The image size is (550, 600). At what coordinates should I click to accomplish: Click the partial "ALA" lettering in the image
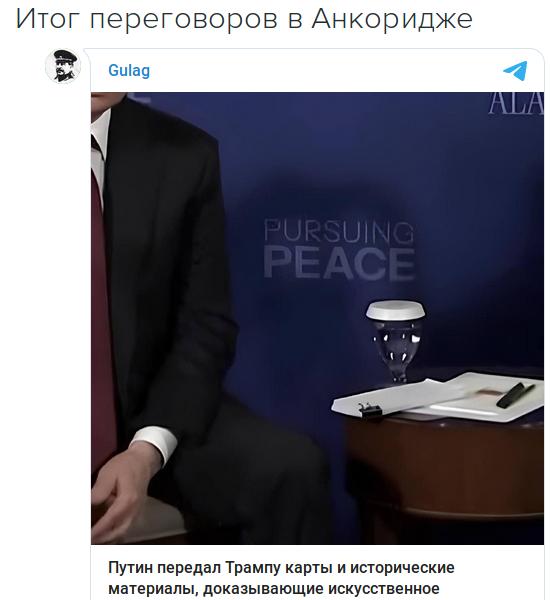516,103
